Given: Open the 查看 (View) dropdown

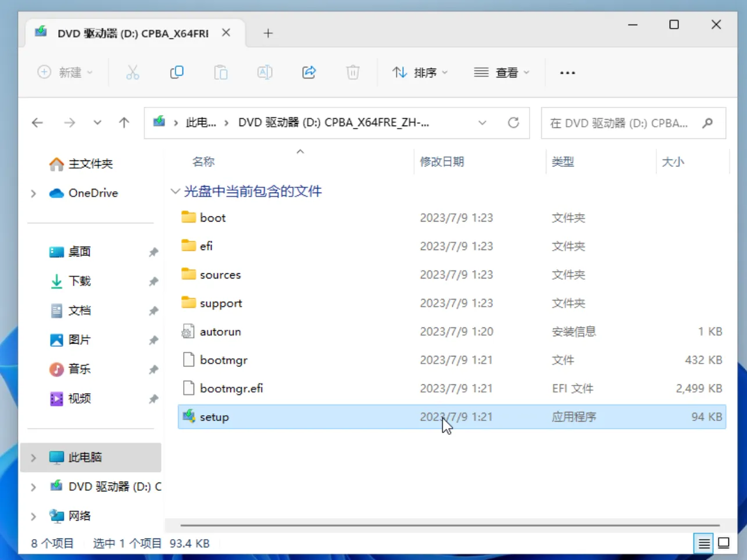Looking at the screenshot, I should 502,73.
